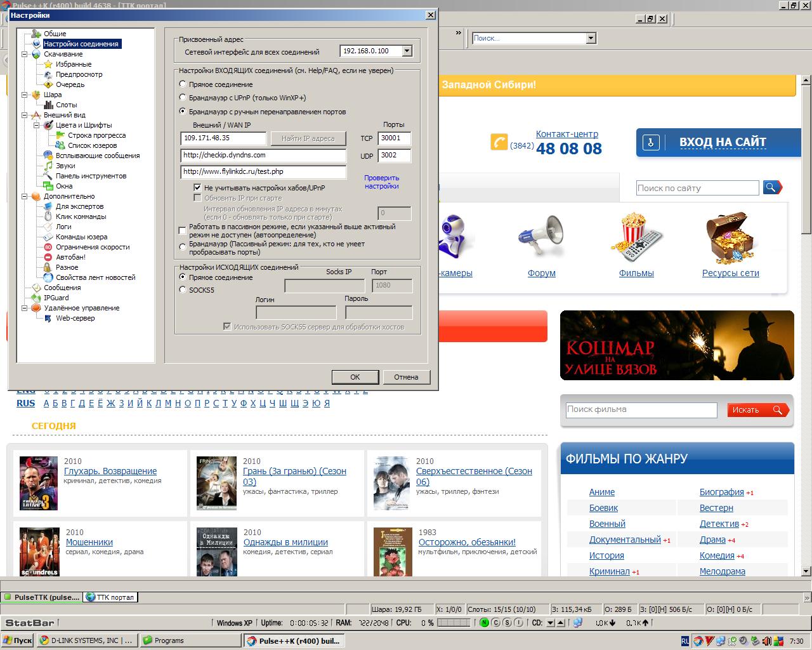Select outgoing Прямое соединение radio button

point(183,277)
